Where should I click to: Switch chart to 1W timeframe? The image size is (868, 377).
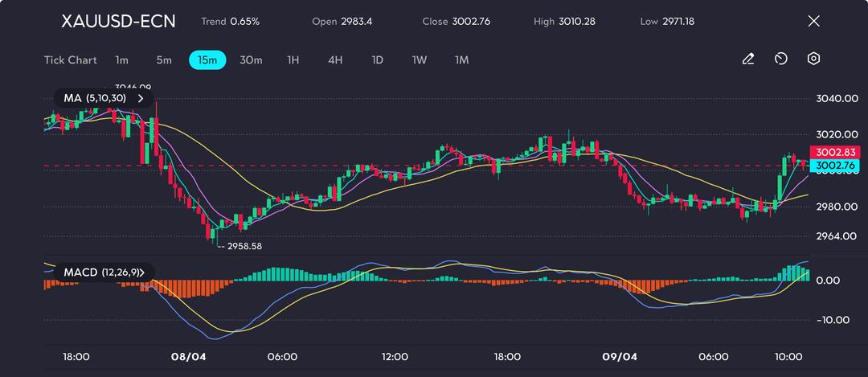420,60
